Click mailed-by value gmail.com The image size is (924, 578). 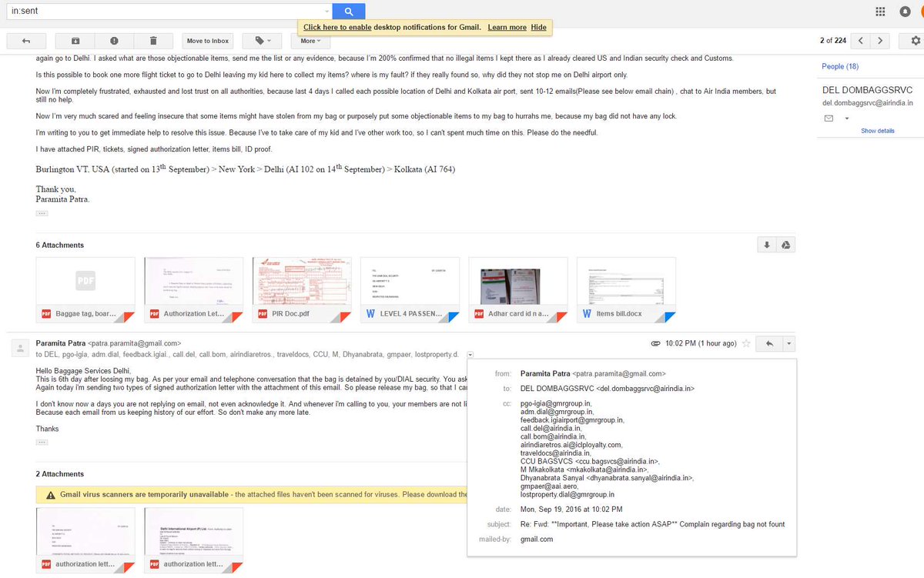tap(537, 540)
